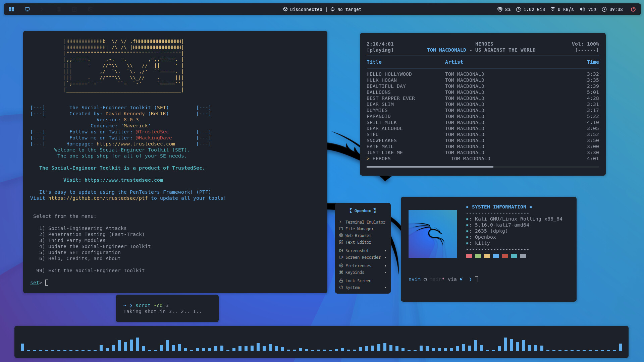The height and width of the screenshot is (362, 644).
Task: Select DEAR ALCOHOL track in playlist
Action: coord(483,128)
